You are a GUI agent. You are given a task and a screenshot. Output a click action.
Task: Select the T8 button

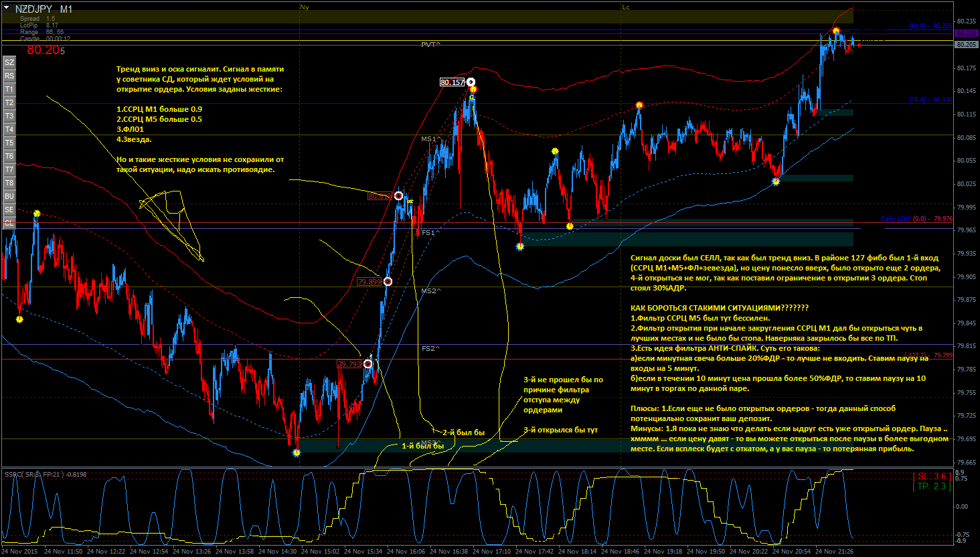(x=9, y=183)
